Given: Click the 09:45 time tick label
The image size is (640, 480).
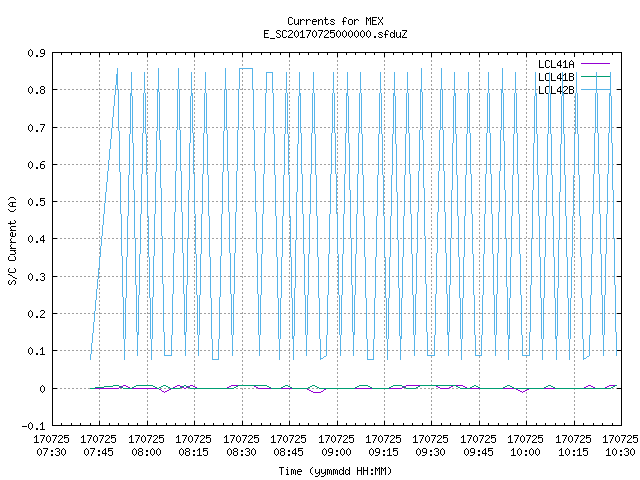Looking at the screenshot, I should pos(478,453).
